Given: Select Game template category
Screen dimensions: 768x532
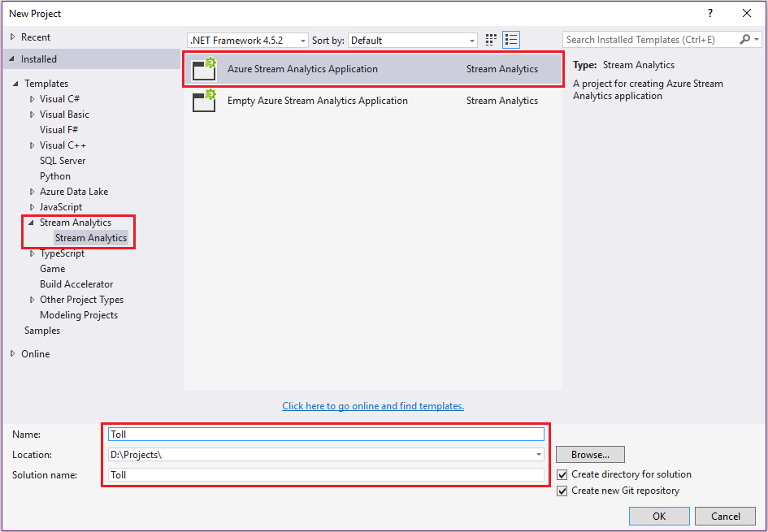Looking at the screenshot, I should coord(52,269).
